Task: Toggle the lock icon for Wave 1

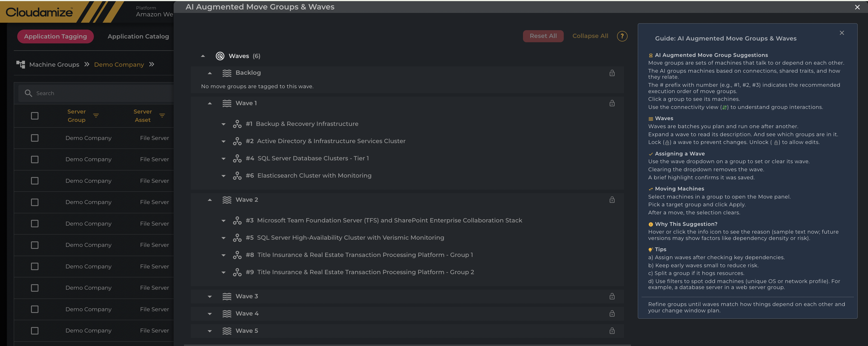Action: (612, 103)
